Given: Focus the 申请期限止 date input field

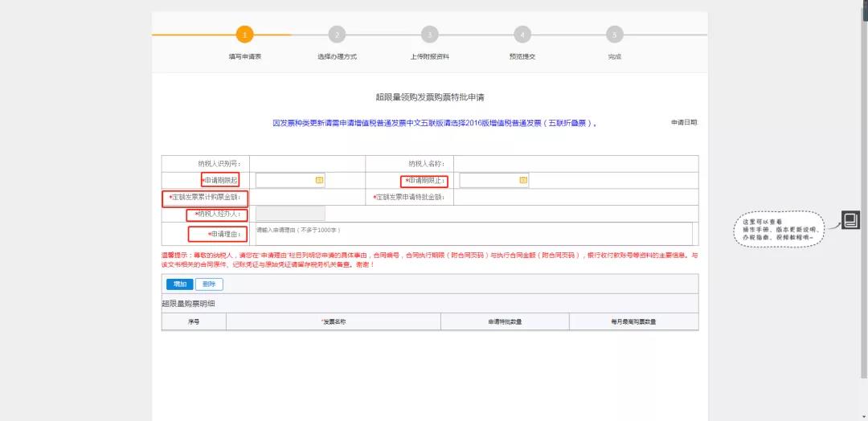Looking at the screenshot, I should 489,181.
